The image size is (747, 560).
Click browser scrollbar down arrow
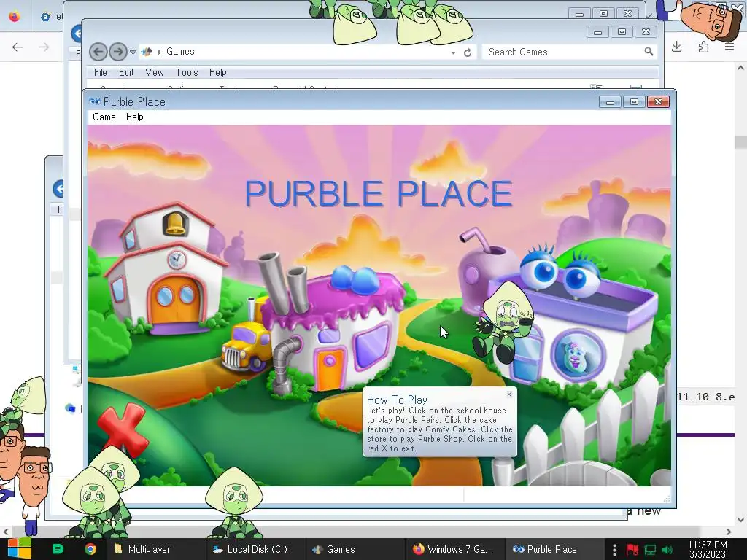[740, 520]
